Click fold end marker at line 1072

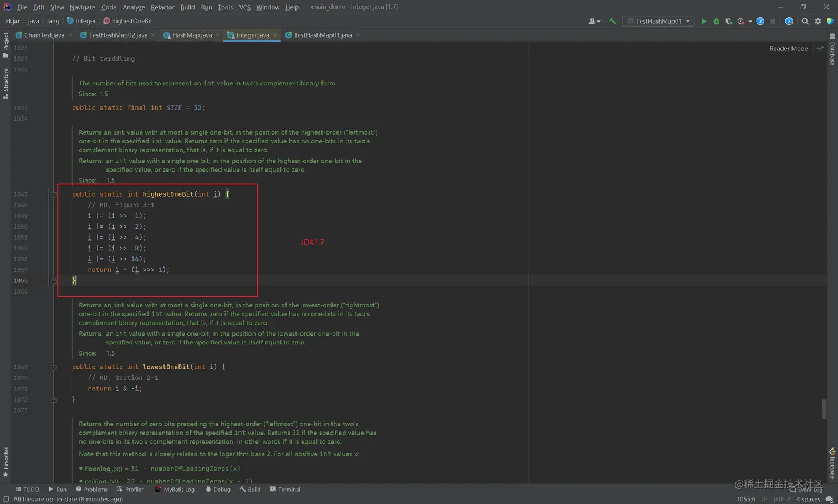point(54,399)
